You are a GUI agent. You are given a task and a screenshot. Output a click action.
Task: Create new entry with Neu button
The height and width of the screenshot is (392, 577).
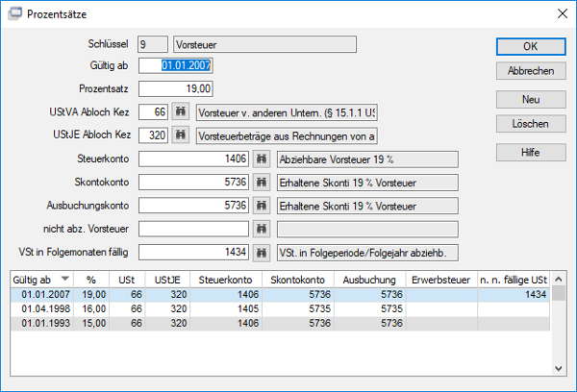(531, 99)
